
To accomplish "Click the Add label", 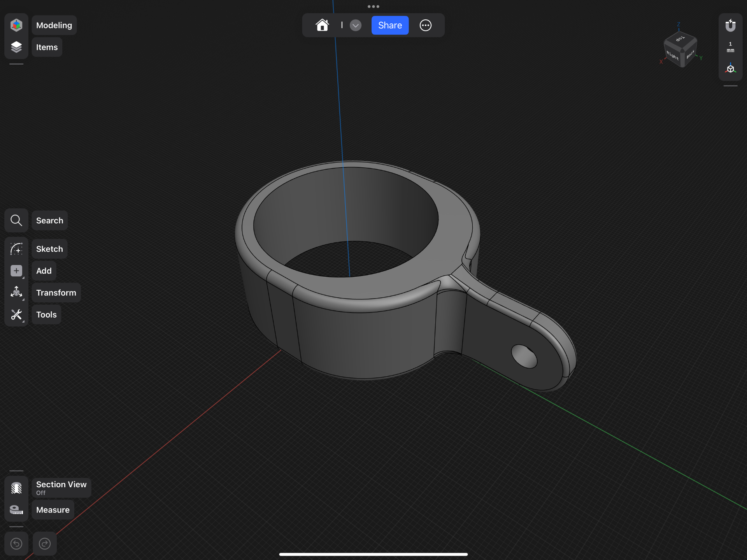I will 44,271.
